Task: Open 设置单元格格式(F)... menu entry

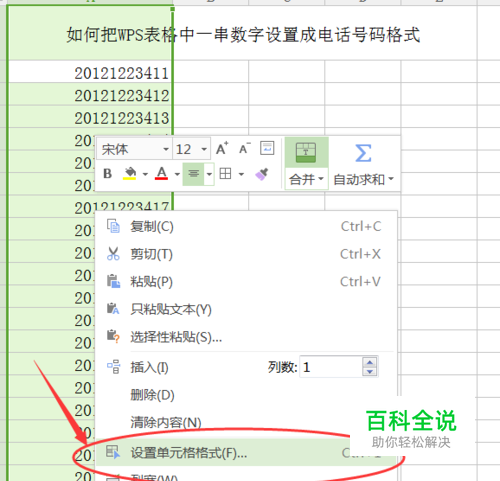Action: coord(246,453)
